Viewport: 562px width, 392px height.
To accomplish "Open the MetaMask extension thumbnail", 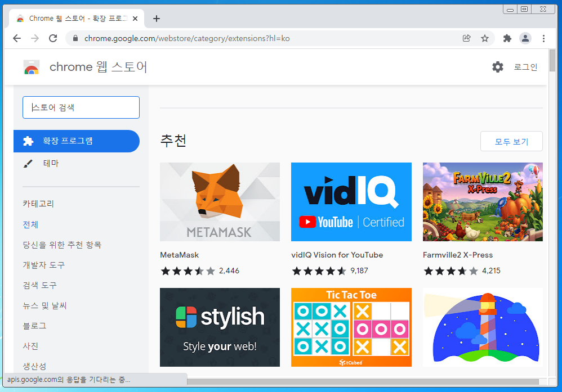I will click(x=220, y=202).
